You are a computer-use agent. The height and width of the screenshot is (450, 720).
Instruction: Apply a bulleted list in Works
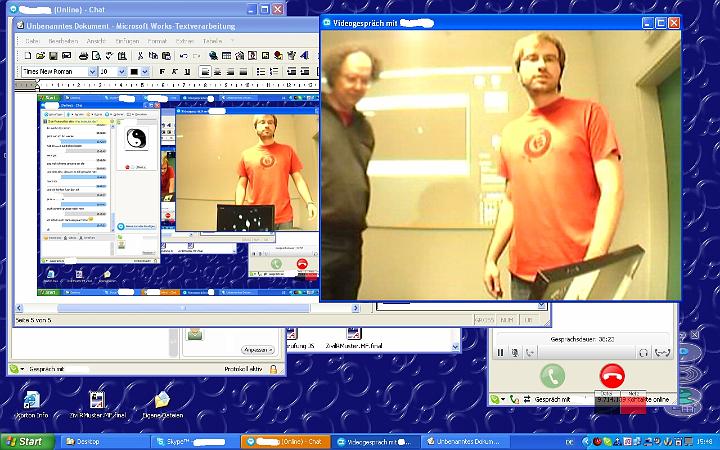[261, 72]
